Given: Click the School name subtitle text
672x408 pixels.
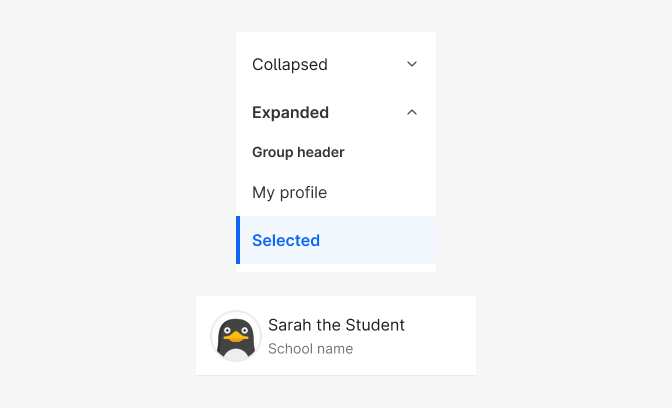Looking at the screenshot, I should [311, 349].
